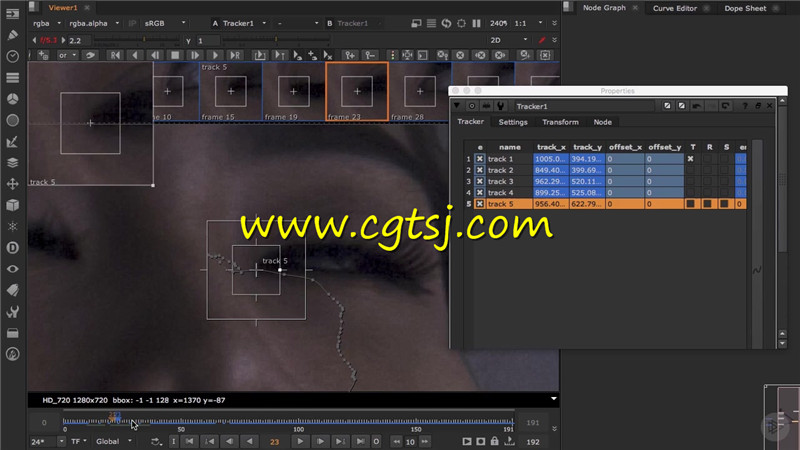Open the sRGB viewer process dropdown
This screenshot has width=800, height=450.
[x=165, y=23]
